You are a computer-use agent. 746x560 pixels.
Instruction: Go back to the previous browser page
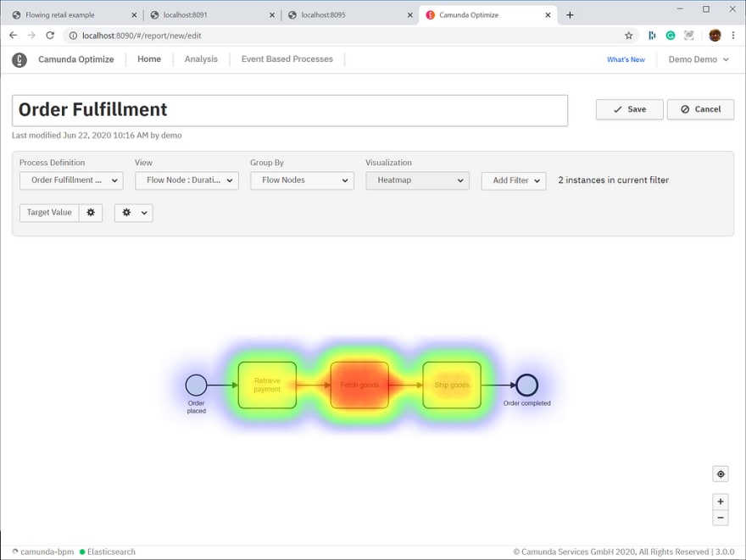[x=14, y=36]
